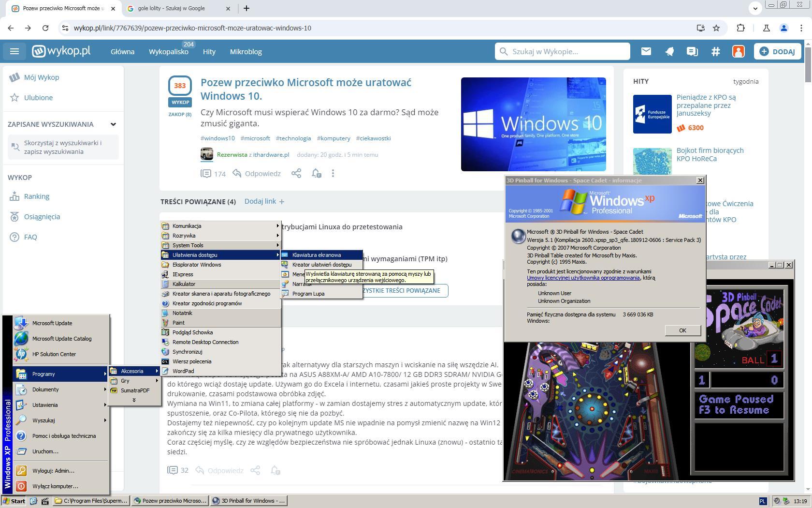Click the hashtag tags icon

pos(715,51)
